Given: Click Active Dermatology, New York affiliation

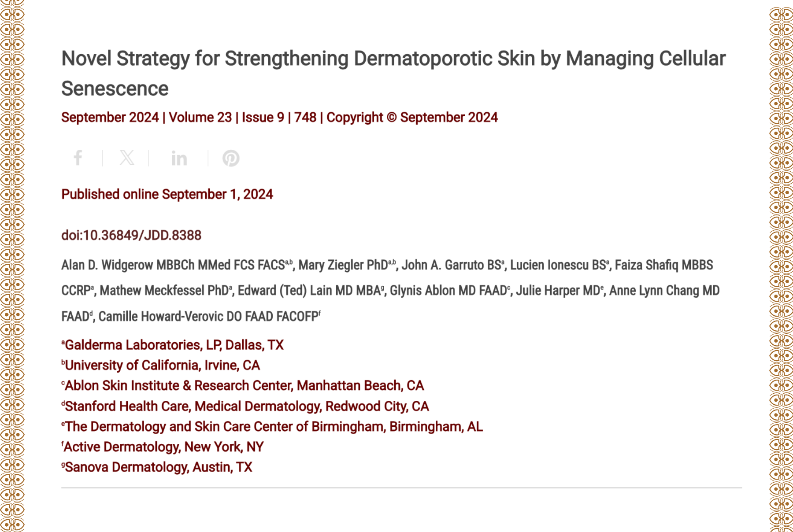Looking at the screenshot, I should point(163,447).
